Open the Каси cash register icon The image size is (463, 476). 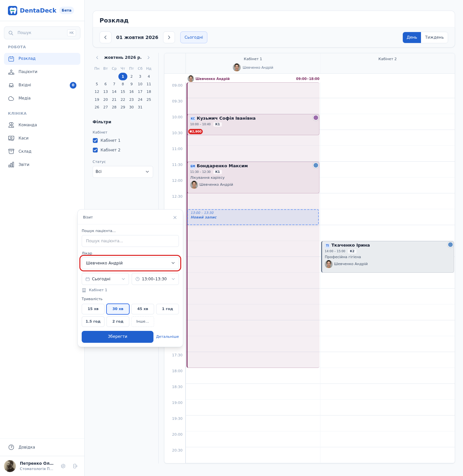tap(11, 138)
